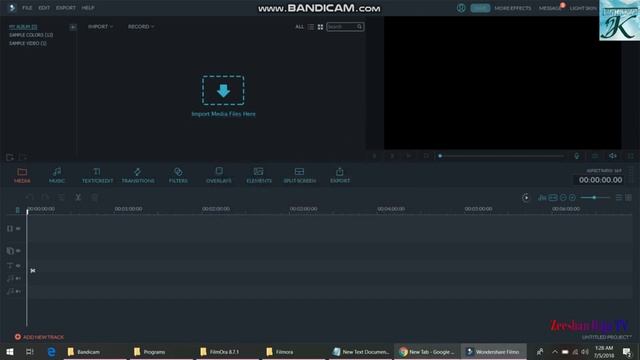Click the timeline zoom slider
The height and width of the screenshot is (360, 640).
(595, 198)
